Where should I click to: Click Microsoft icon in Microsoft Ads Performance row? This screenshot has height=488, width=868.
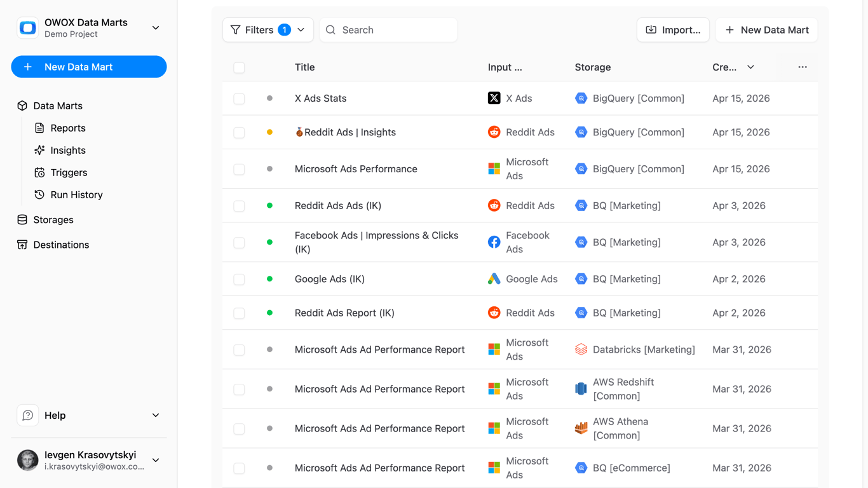(x=494, y=169)
